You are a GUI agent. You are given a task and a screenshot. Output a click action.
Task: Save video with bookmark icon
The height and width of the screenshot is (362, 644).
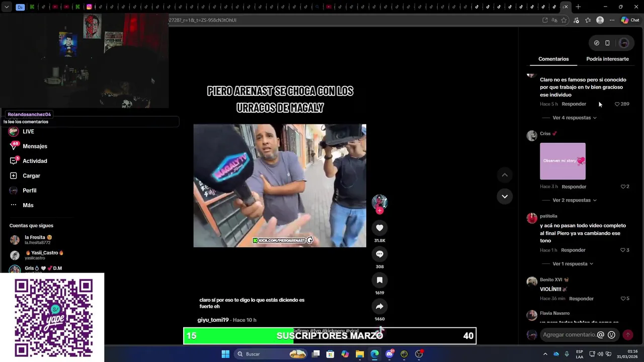click(x=379, y=280)
